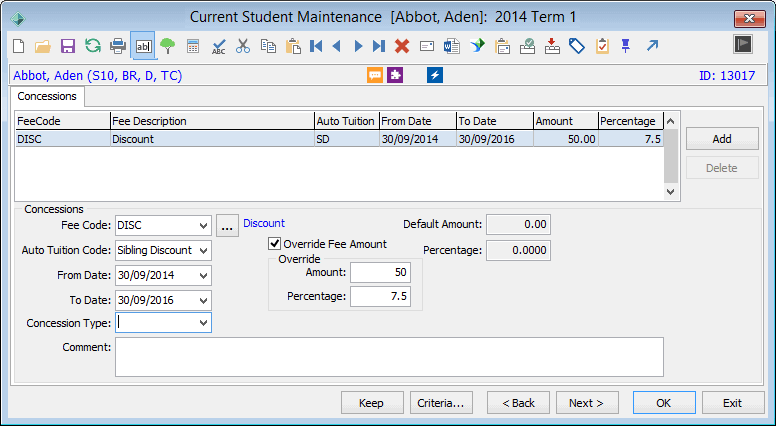
Task: Select the Concessions tab
Action: [47, 96]
